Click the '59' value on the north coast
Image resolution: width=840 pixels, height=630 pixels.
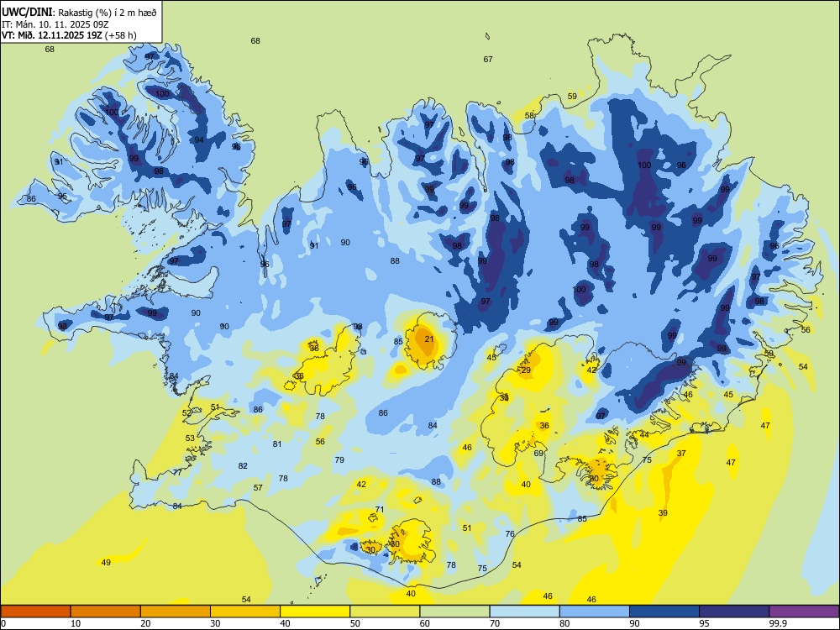click(x=573, y=97)
